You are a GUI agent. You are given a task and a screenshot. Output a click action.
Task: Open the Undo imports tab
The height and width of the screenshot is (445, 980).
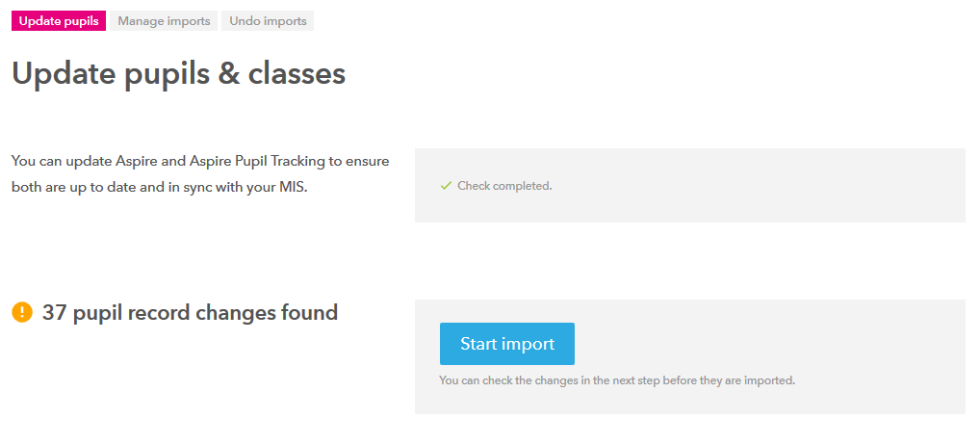[268, 20]
